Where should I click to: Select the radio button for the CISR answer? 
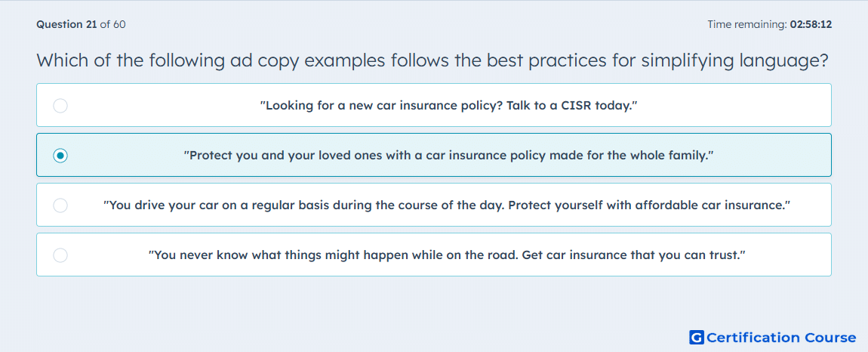60,105
